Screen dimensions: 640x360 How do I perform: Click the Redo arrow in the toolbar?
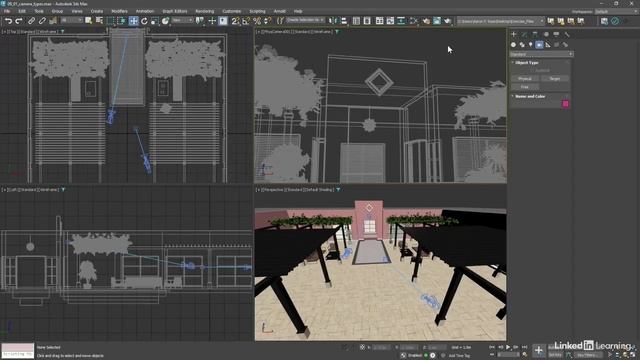(x=18, y=21)
